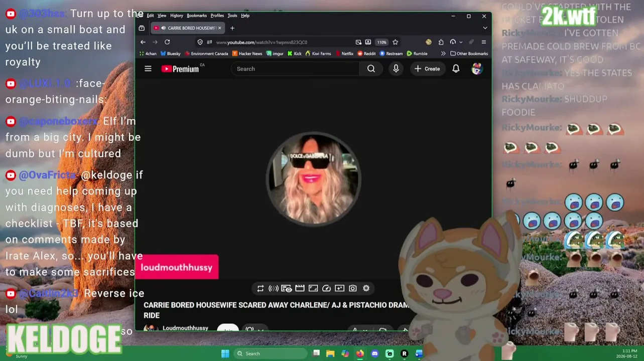Open the playback speed gauge icon

pos(326,288)
